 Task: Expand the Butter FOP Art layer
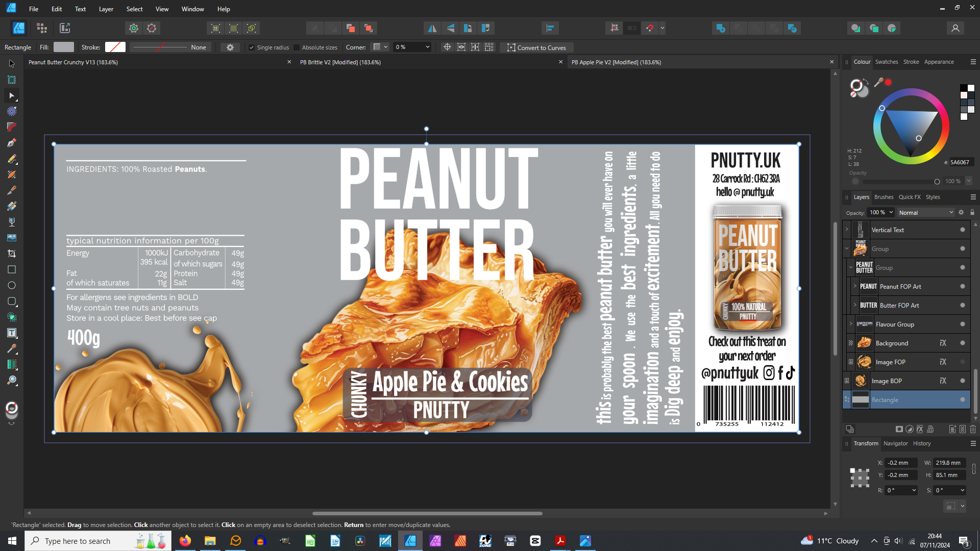click(x=855, y=305)
